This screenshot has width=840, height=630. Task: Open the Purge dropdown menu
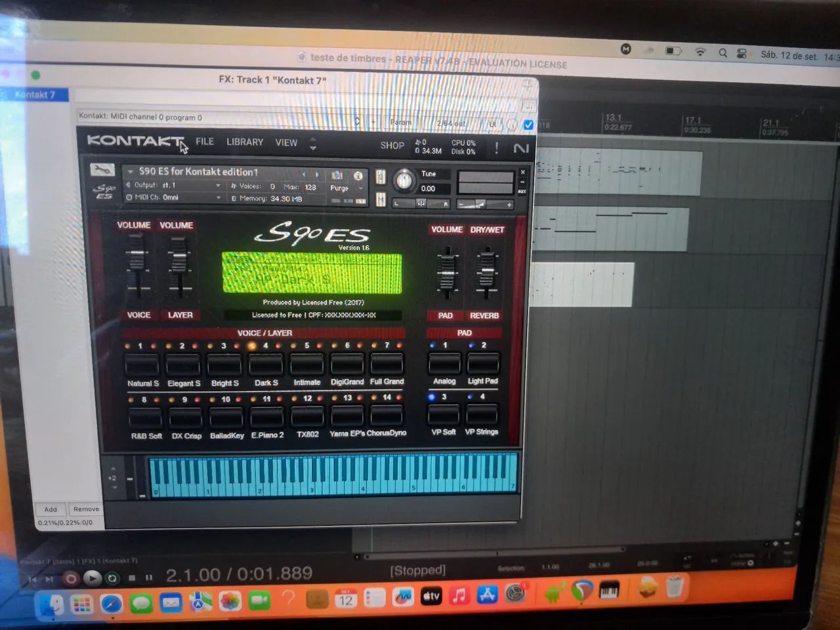(346, 188)
